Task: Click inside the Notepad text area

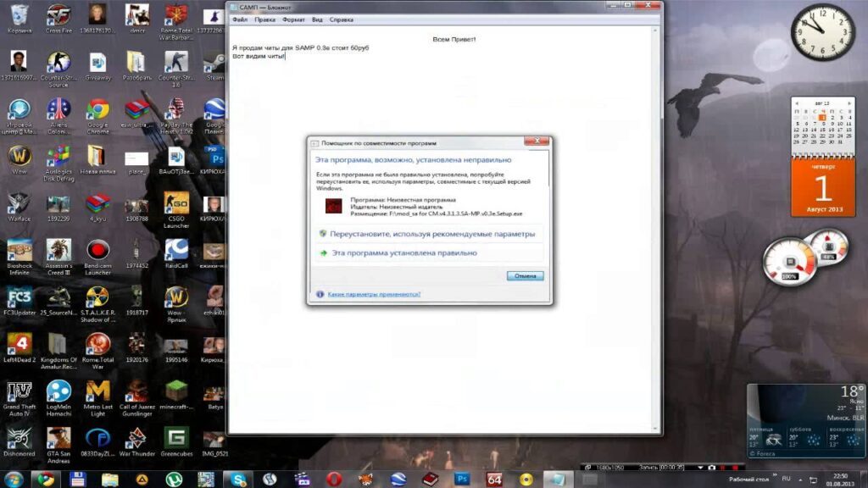Action: pyautogui.click(x=441, y=230)
